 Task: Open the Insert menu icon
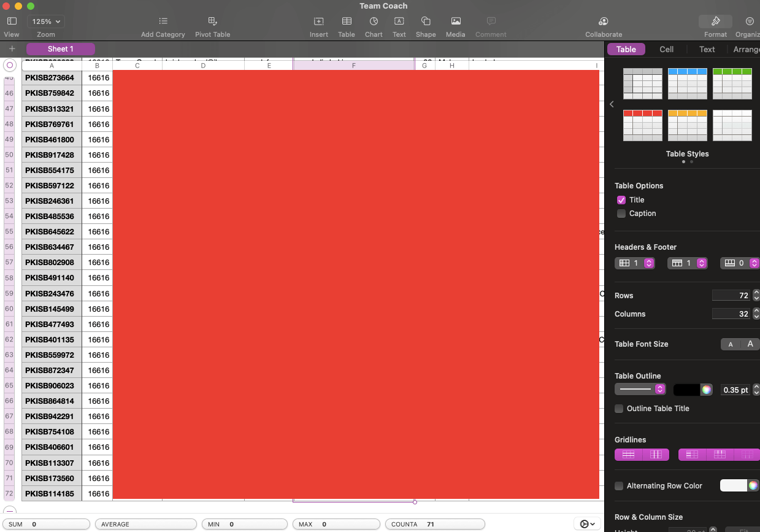318,21
